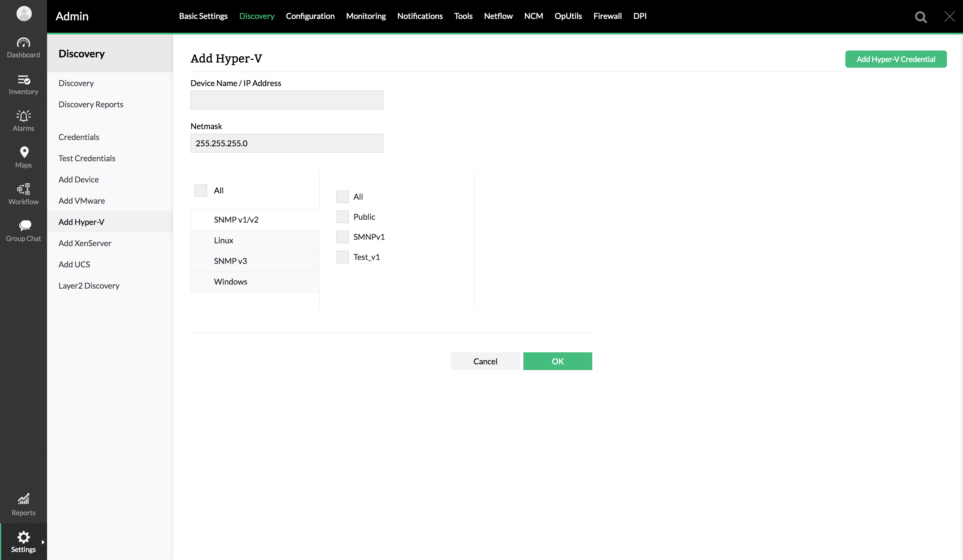
Task: Select Windows credential category
Action: (x=230, y=281)
